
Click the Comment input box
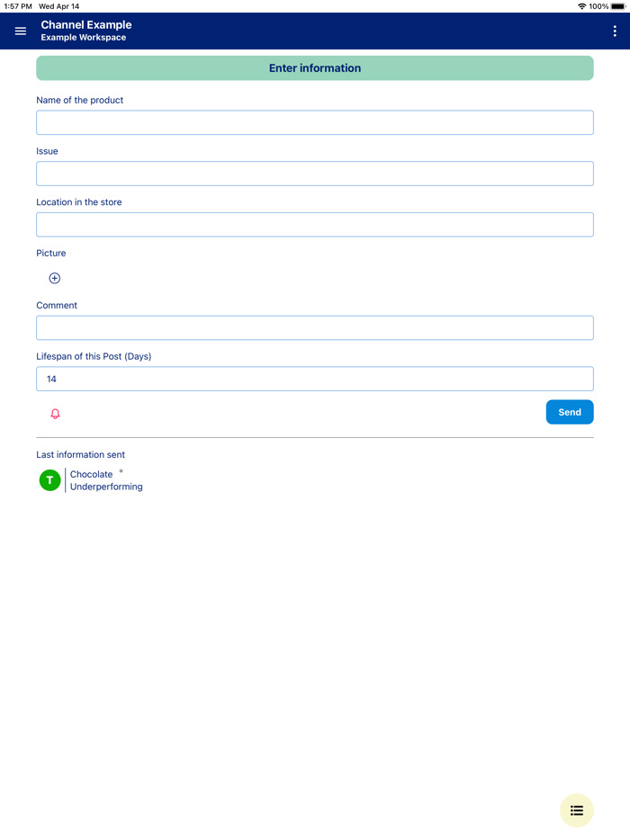315,327
